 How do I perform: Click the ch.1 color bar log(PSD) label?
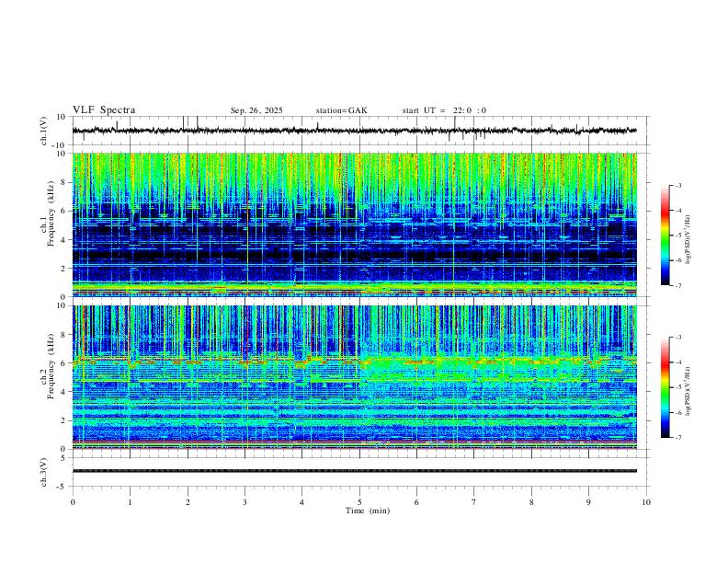pyautogui.click(x=688, y=239)
